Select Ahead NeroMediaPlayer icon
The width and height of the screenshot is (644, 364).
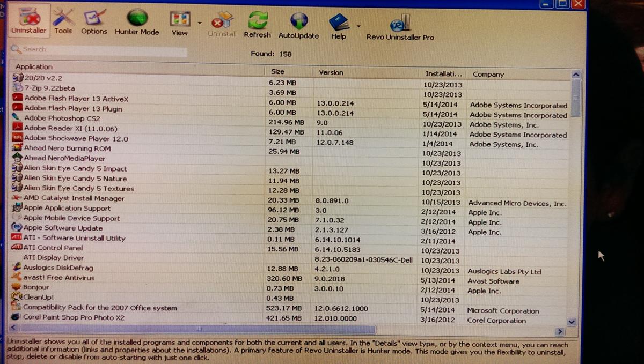pos(17,158)
